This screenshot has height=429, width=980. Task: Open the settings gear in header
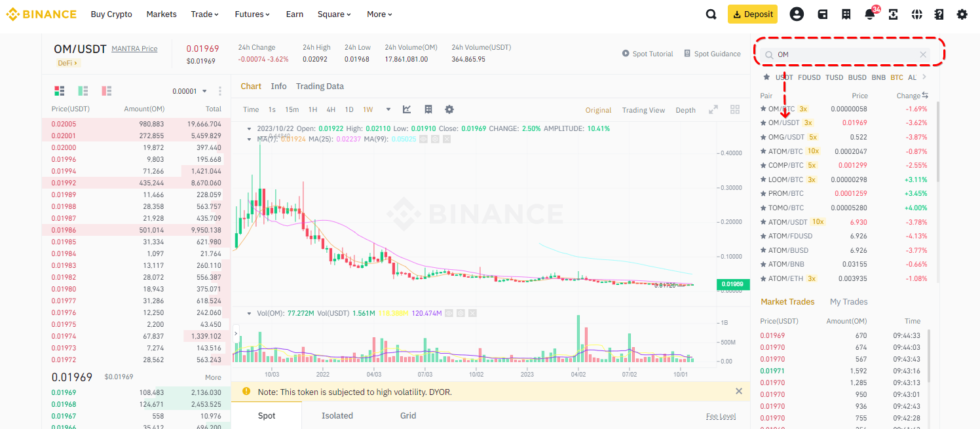[962, 14]
